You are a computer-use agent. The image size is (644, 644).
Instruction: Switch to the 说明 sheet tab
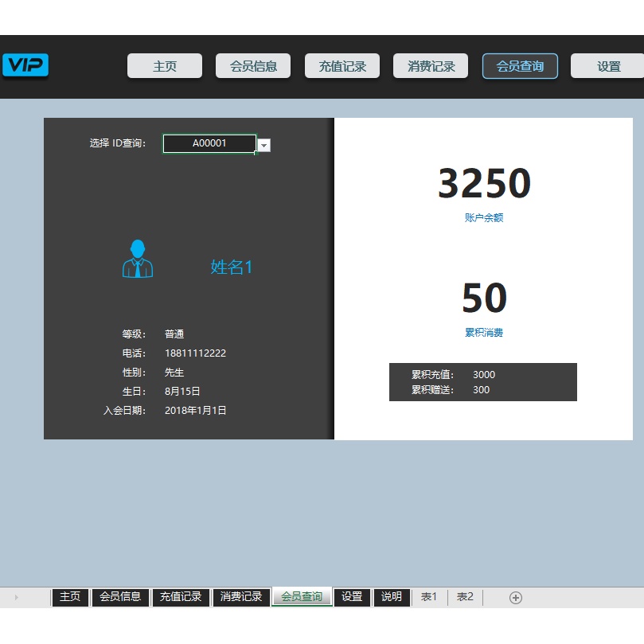click(x=392, y=597)
